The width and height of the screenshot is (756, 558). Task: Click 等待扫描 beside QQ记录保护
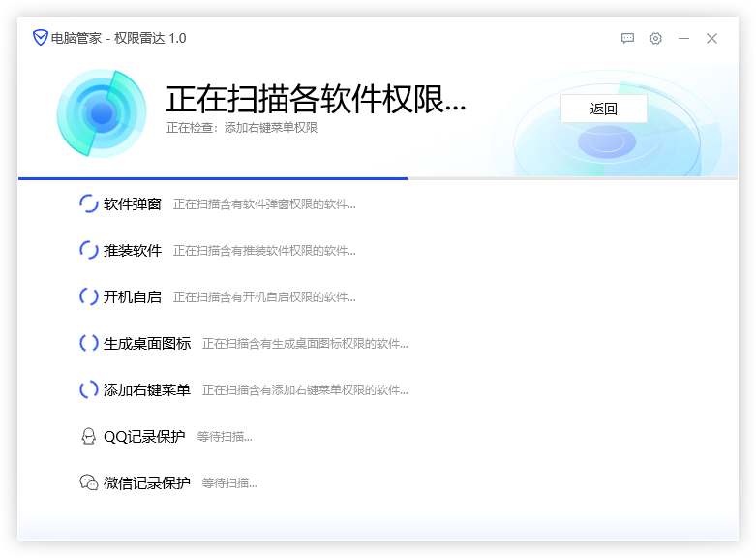(225, 437)
